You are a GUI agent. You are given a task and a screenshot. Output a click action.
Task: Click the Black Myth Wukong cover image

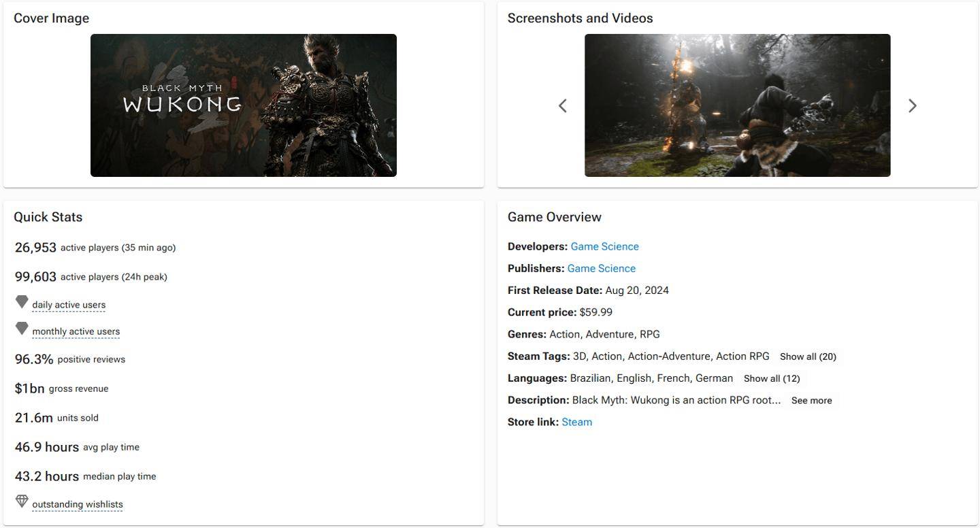pos(244,105)
